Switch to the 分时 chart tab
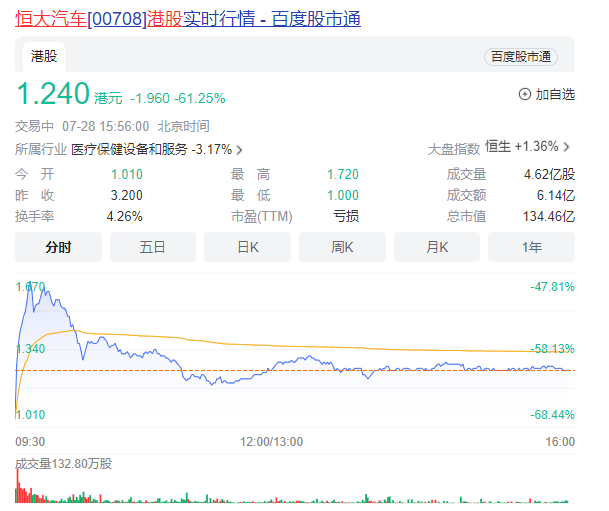The image size is (609, 511). click(58, 247)
